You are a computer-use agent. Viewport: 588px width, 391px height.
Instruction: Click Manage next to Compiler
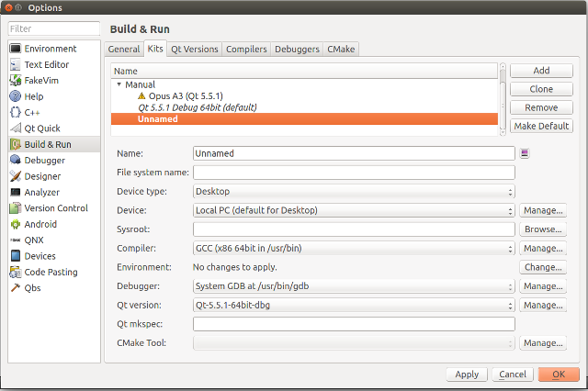543,249
